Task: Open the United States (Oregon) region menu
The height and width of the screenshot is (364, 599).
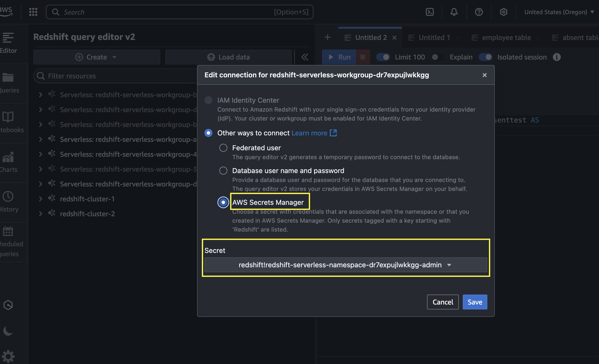Action: coord(559,12)
